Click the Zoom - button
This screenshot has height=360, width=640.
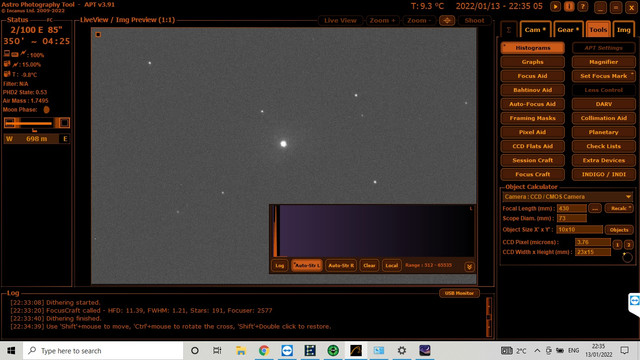tap(419, 20)
